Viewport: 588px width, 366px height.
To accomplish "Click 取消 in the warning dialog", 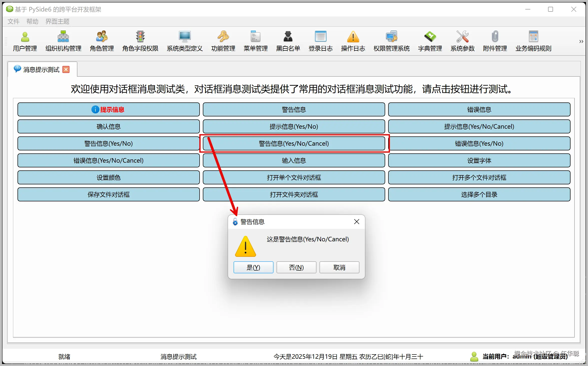I will (x=339, y=267).
